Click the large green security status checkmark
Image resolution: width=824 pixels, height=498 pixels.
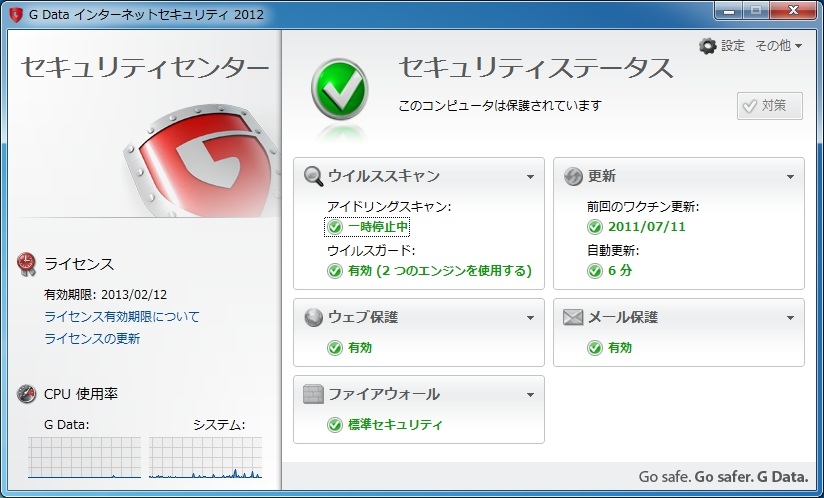click(339, 90)
